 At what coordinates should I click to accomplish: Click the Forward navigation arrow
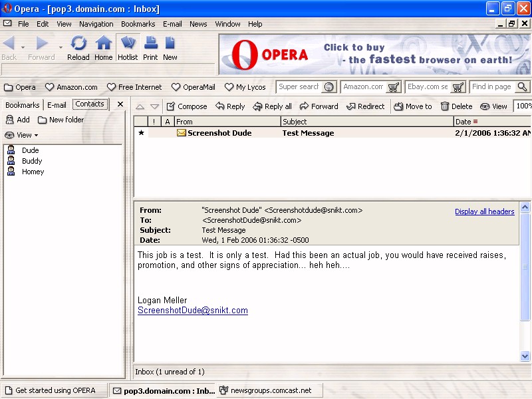(41, 47)
